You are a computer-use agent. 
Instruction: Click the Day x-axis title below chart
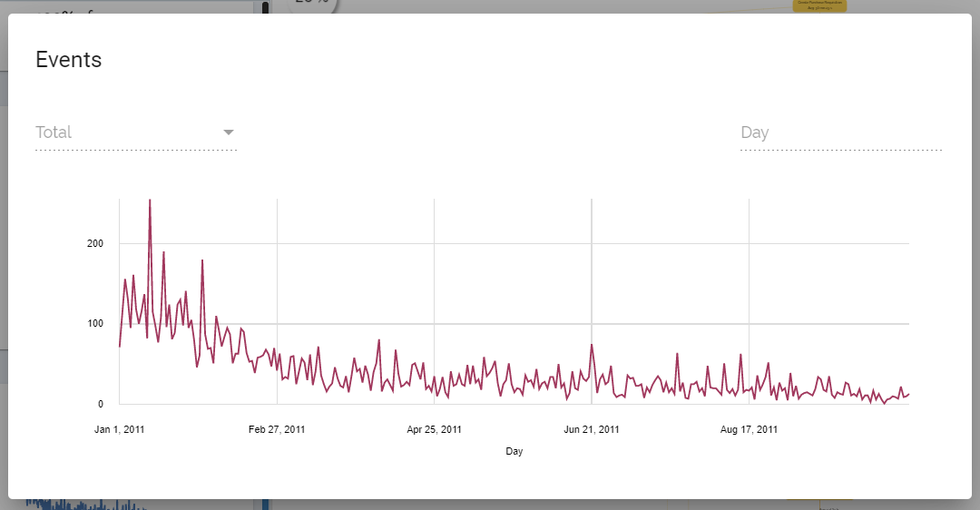click(514, 451)
